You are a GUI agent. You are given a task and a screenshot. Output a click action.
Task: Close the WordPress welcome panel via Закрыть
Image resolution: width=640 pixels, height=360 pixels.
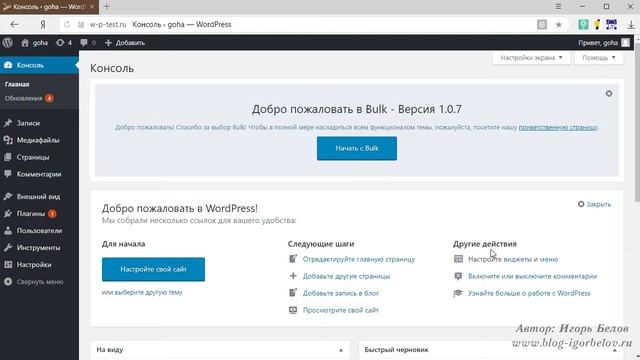tap(594, 204)
